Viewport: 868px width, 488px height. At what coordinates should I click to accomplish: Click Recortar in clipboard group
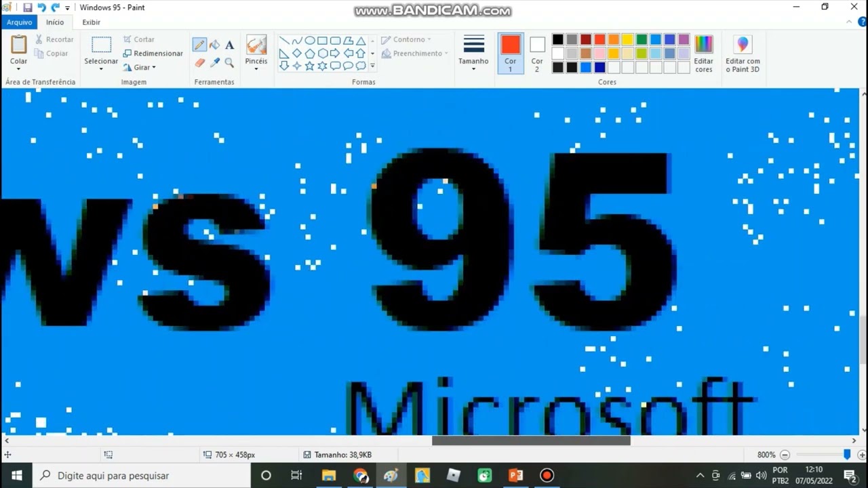pos(54,39)
